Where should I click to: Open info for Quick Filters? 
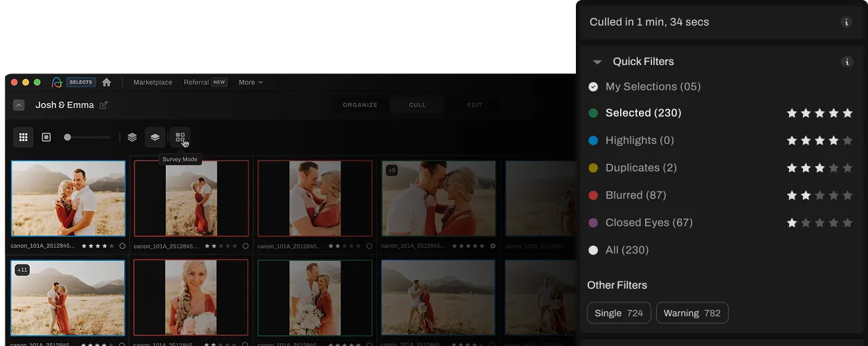[847, 62]
